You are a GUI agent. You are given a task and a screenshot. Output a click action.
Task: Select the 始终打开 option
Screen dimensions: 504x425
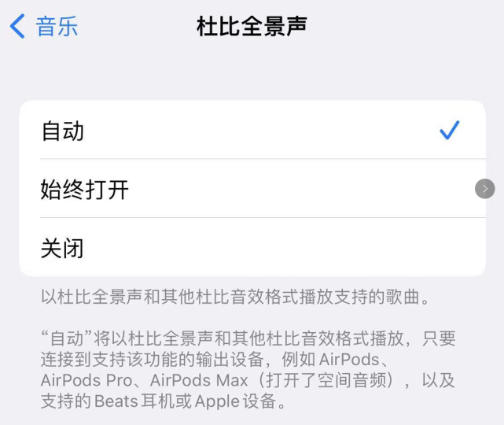(252, 189)
